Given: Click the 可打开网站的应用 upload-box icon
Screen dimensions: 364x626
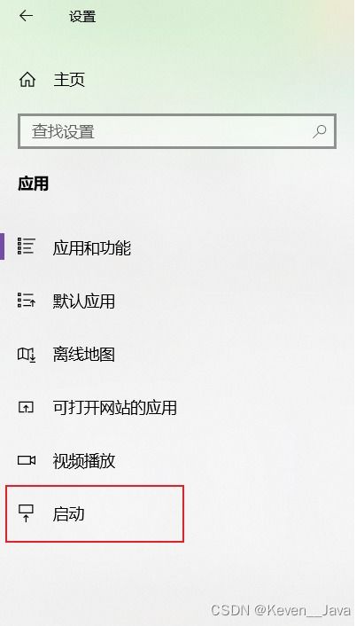Looking at the screenshot, I should (26, 407).
